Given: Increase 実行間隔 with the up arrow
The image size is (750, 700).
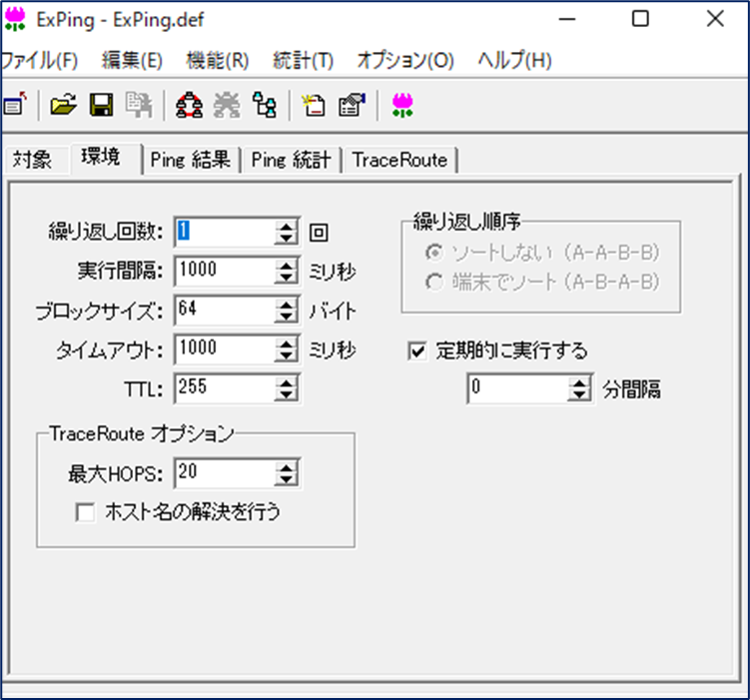Looking at the screenshot, I should click(287, 266).
